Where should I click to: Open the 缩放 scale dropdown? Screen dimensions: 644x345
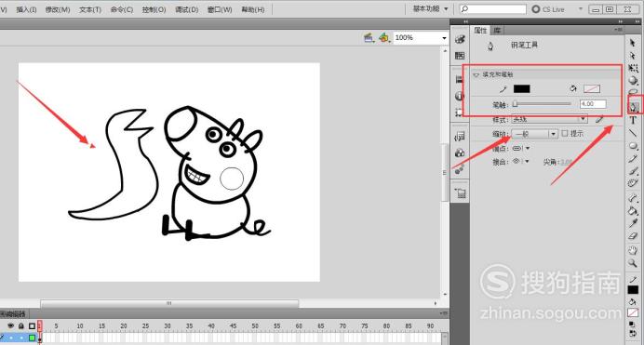[x=534, y=134]
